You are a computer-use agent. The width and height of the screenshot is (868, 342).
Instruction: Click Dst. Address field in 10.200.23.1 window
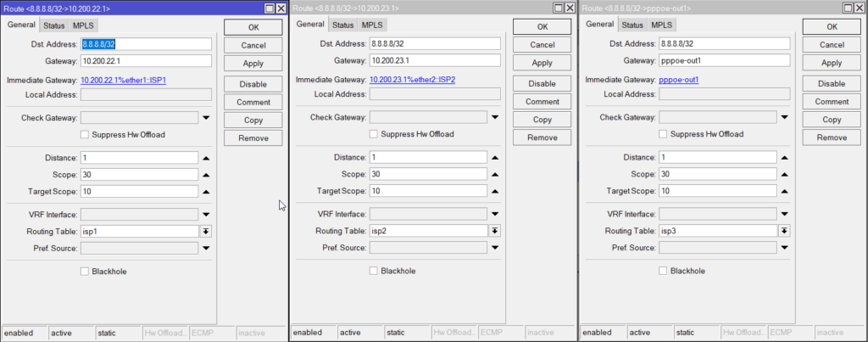435,43
